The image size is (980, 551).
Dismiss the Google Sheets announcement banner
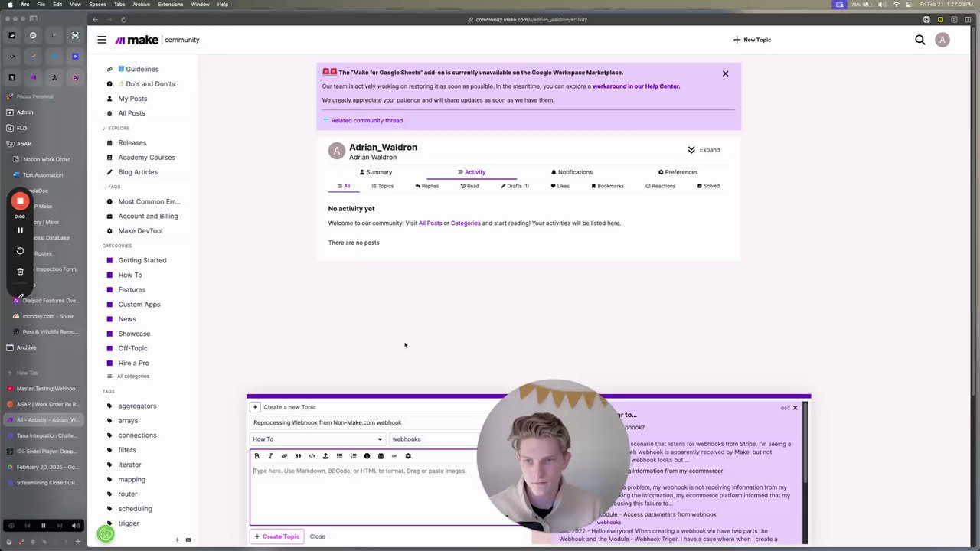pyautogui.click(x=725, y=73)
